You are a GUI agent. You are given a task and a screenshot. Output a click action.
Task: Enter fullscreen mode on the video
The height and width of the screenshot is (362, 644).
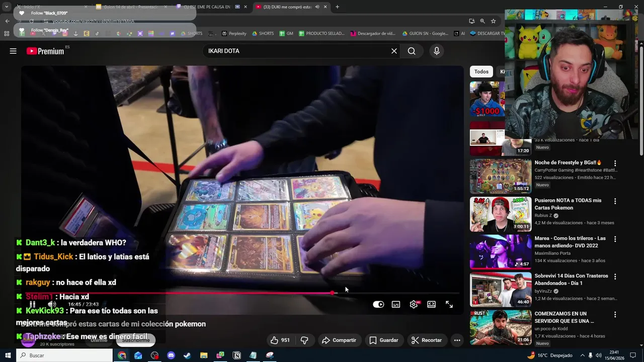pyautogui.click(x=449, y=304)
